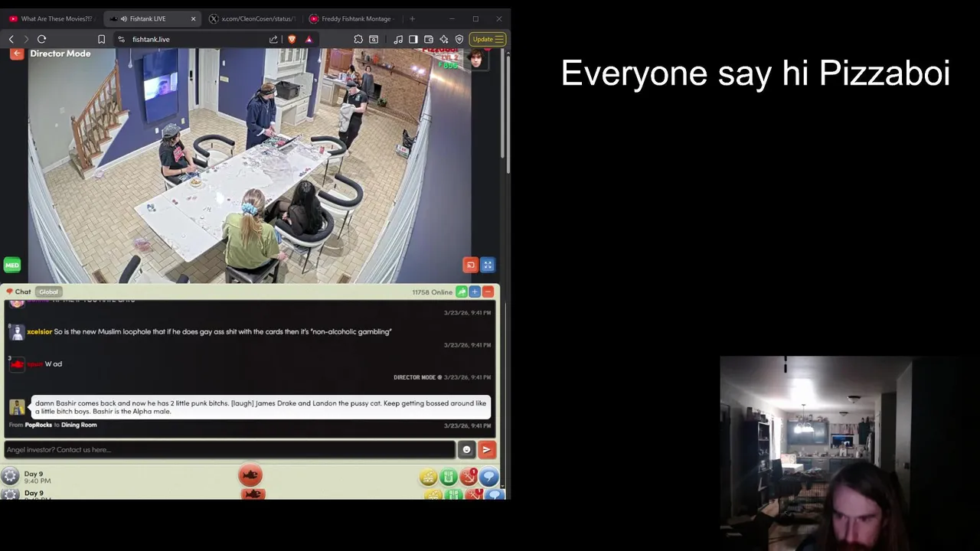
Task: Click the music note playlist icon
Action: 398,39
